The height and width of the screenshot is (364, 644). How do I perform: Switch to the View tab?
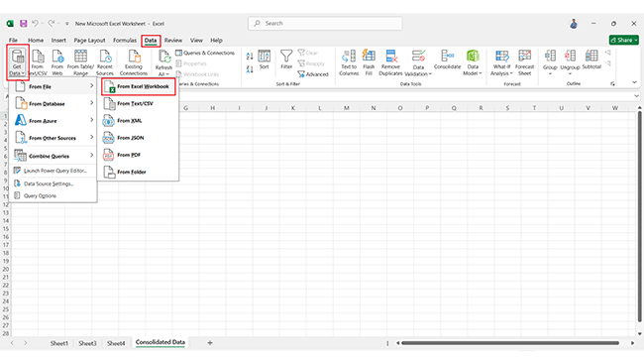[x=196, y=41]
